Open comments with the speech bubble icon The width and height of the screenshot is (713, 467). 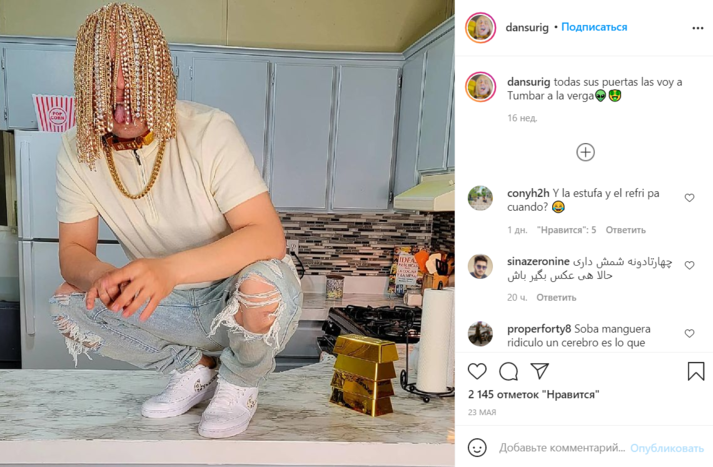pyautogui.click(x=508, y=372)
